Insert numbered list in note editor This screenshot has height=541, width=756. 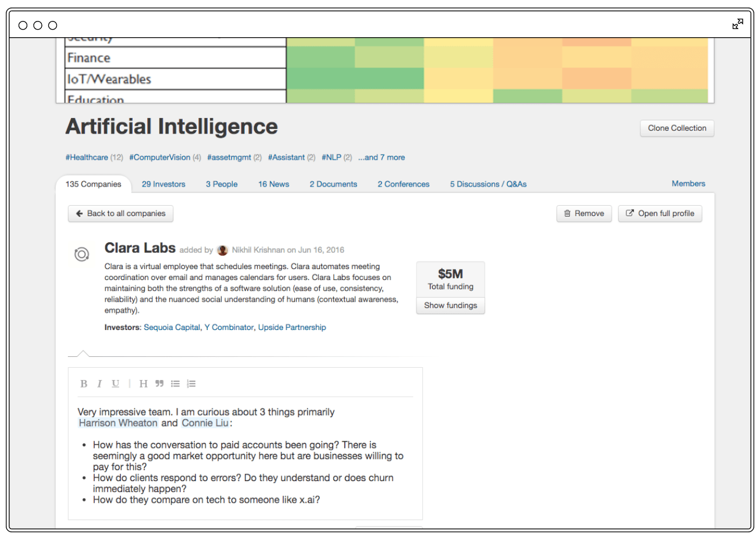click(191, 384)
